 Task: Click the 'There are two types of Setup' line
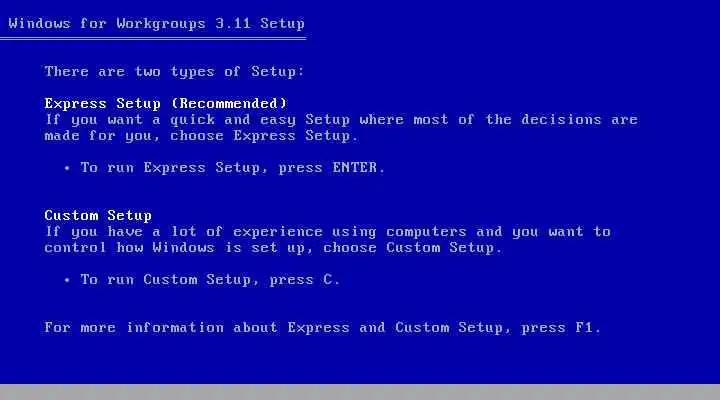[x=174, y=72]
